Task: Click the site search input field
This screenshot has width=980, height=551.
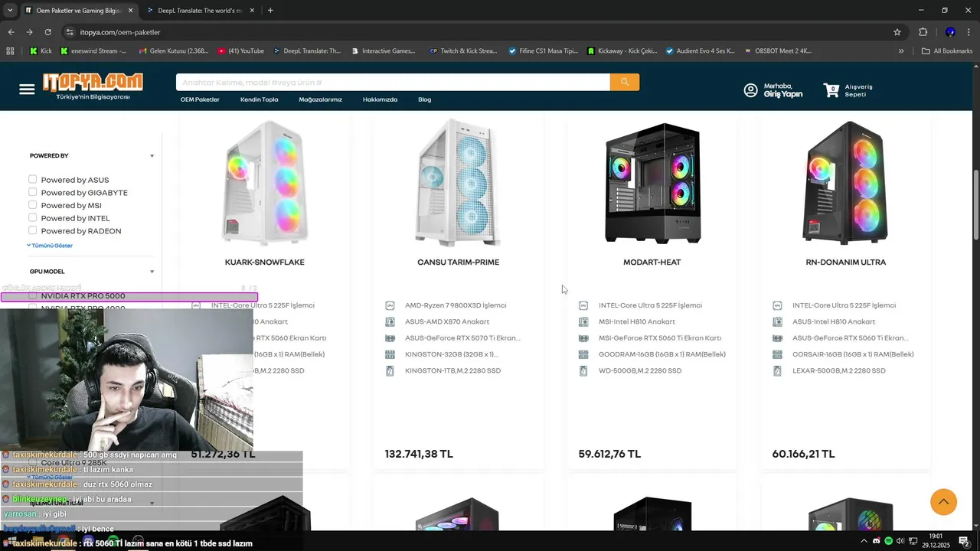Action: coord(393,82)
